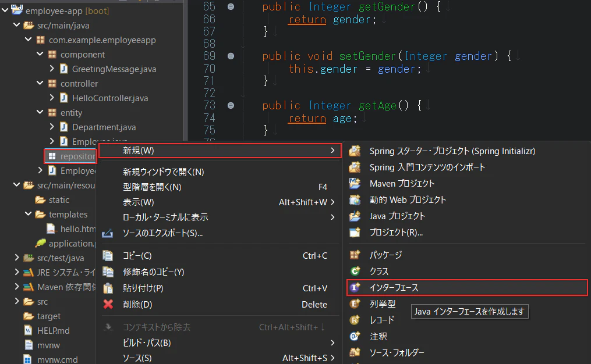Click the hello.html file icon

click(51, 229)
